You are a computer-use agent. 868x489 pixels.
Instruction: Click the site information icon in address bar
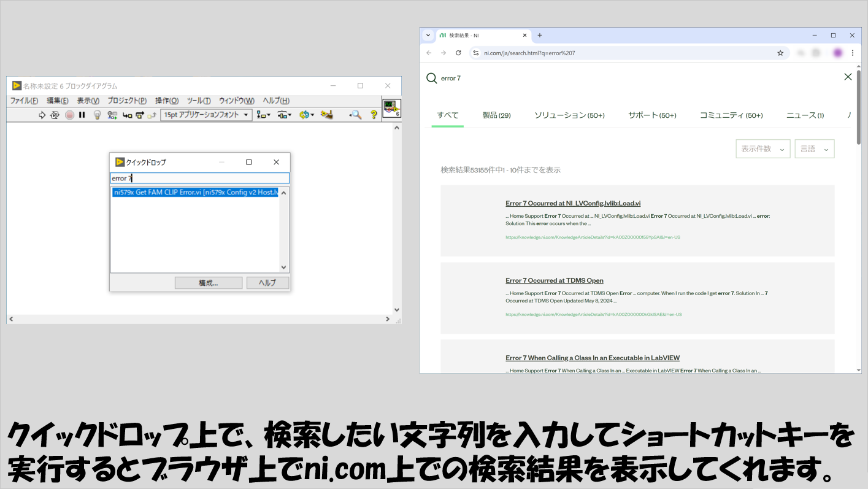pyautogui.click(x=476, y=53)
